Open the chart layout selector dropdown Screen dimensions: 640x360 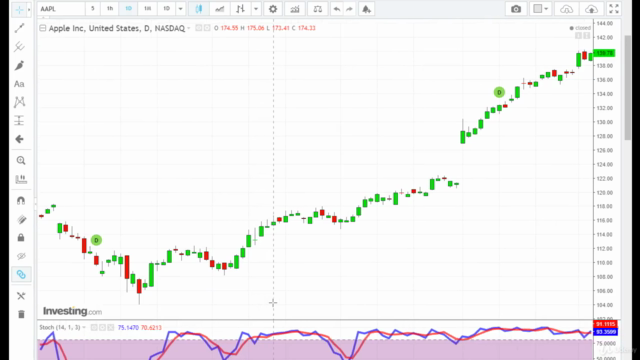541,9
